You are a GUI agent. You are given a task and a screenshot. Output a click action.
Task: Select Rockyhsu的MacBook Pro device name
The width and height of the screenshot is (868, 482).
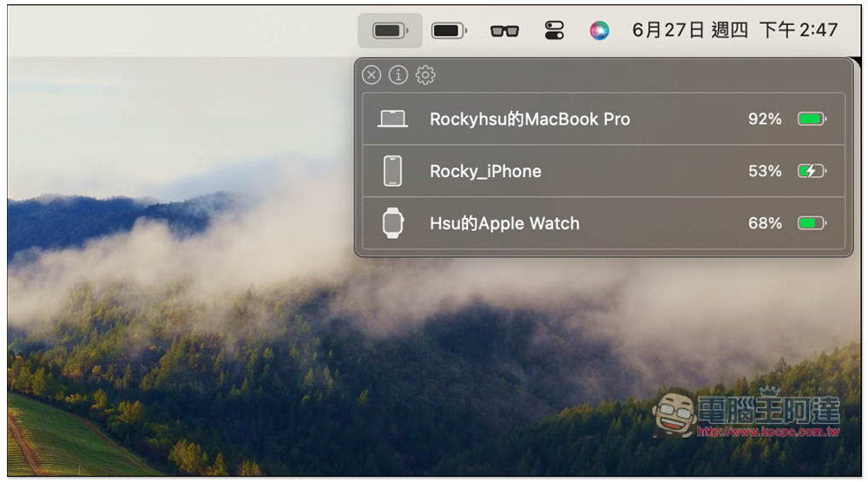click(529, 119)
